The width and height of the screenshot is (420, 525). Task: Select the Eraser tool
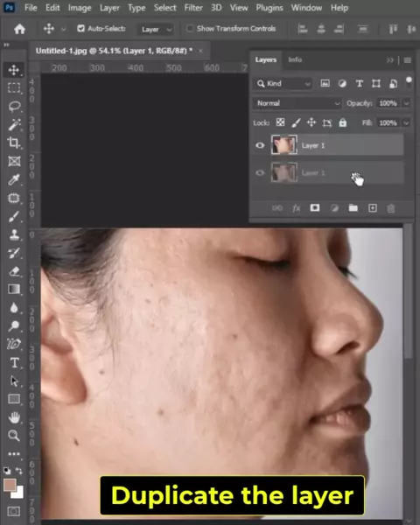coord(14,271)
